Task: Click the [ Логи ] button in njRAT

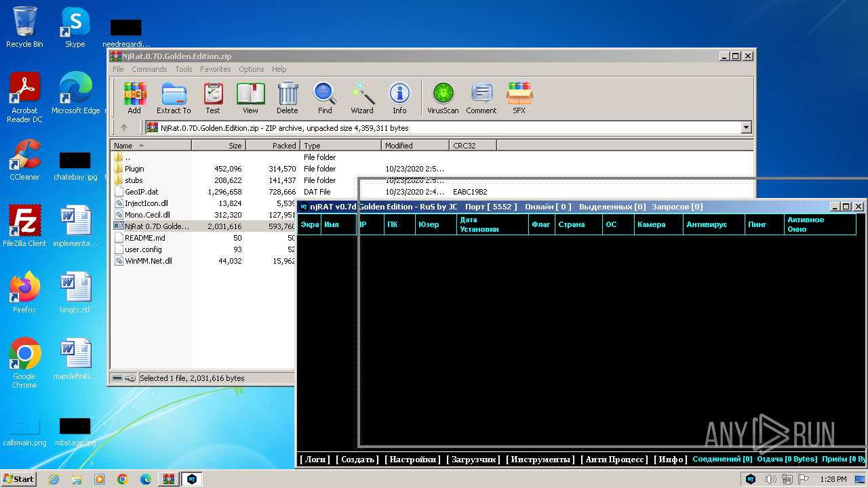Action: [x=315, y=460]
